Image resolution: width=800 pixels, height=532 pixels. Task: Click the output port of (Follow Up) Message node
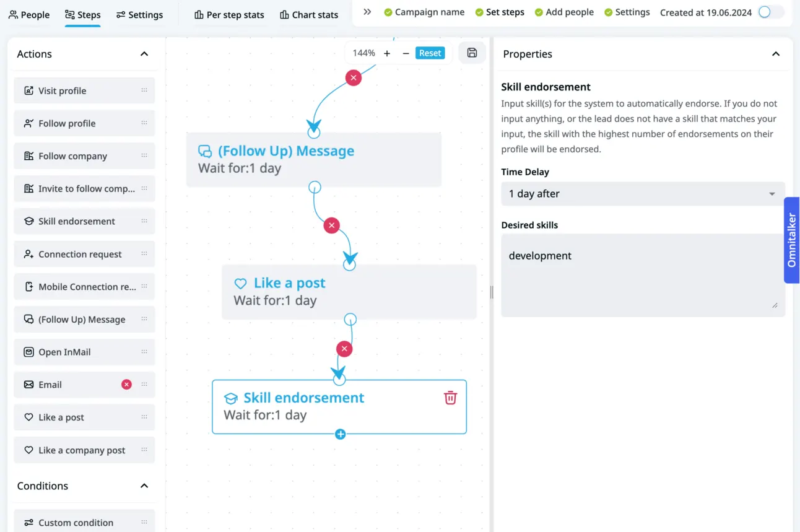[315, 187]
